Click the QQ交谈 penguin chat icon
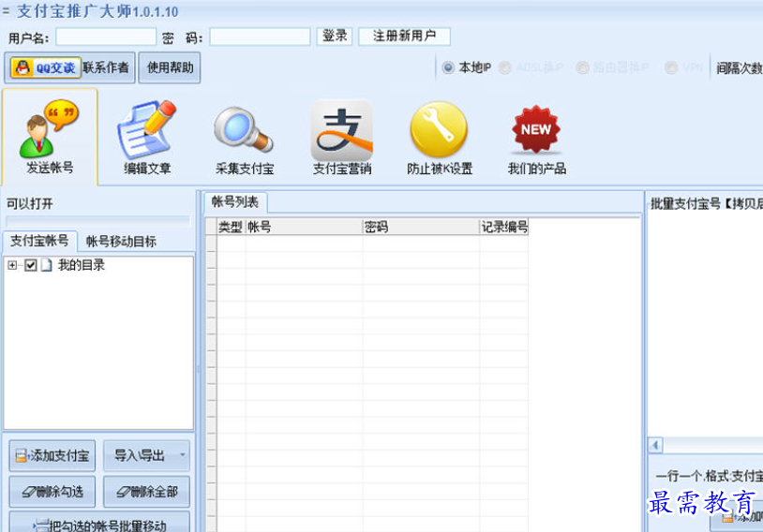The image size is (763, 532). coord(45,67)
